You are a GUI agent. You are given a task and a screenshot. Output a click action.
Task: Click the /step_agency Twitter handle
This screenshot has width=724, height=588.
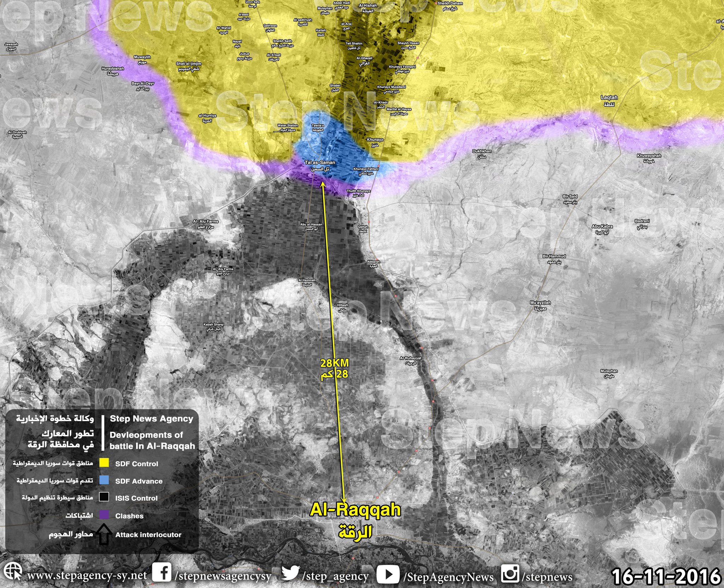coord(335,576)
